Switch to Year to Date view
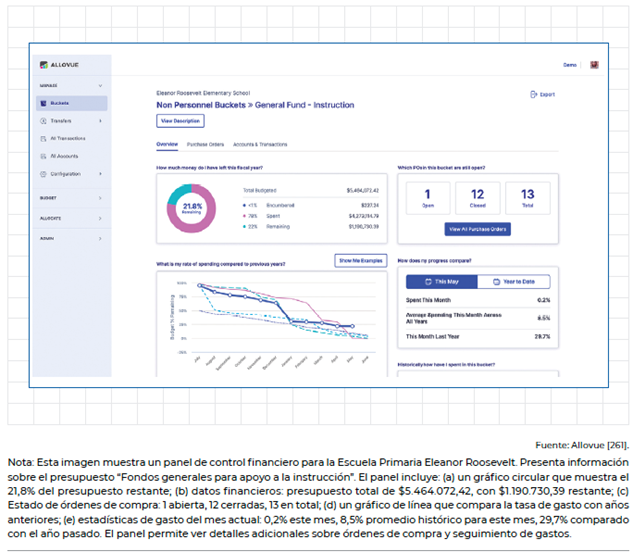This screenshot has width=633, height=552. coord(513,282)
